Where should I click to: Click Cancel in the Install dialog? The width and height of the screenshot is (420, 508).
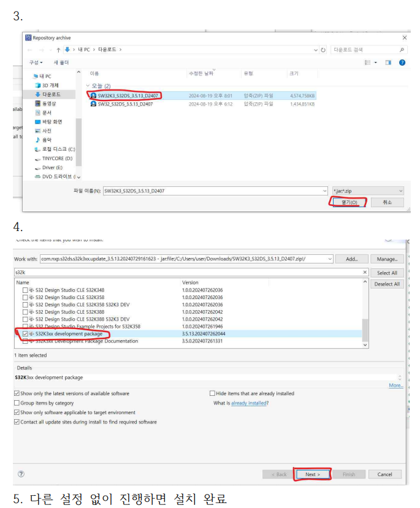[x=384, y=474]
